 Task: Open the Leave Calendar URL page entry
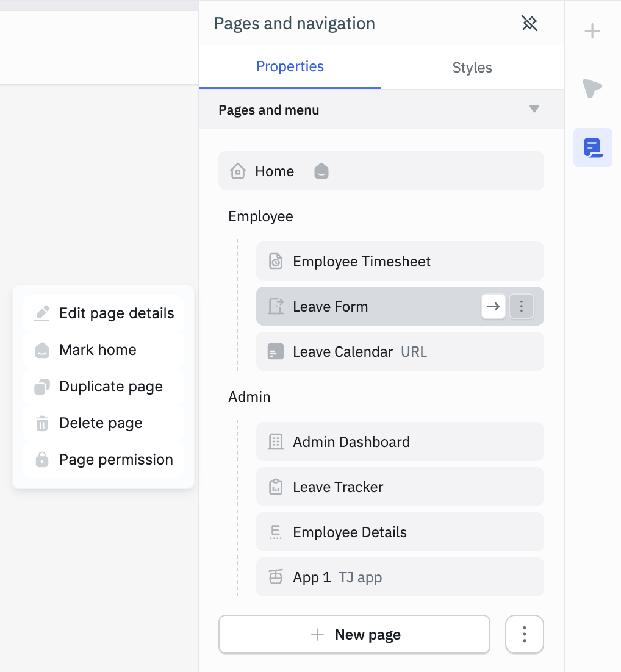[x=342, y=351]
